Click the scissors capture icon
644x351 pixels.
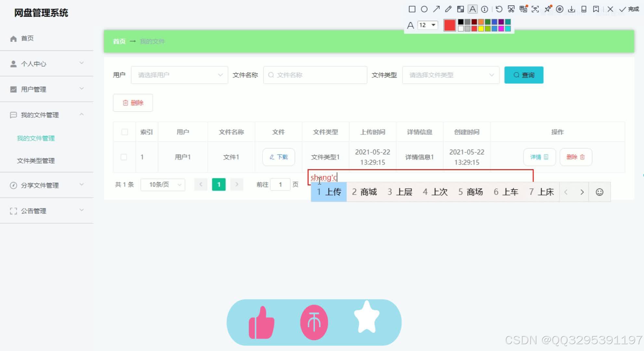click(511, 9)
